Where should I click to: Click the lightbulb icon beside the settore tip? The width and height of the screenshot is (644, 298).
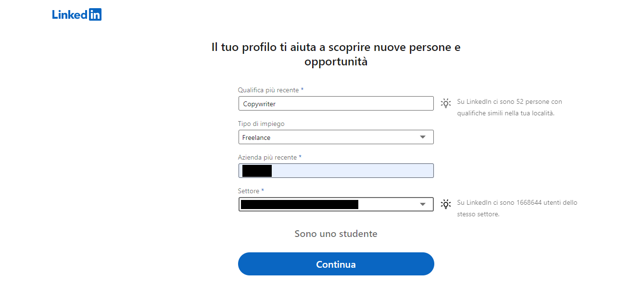coord(446,204)
